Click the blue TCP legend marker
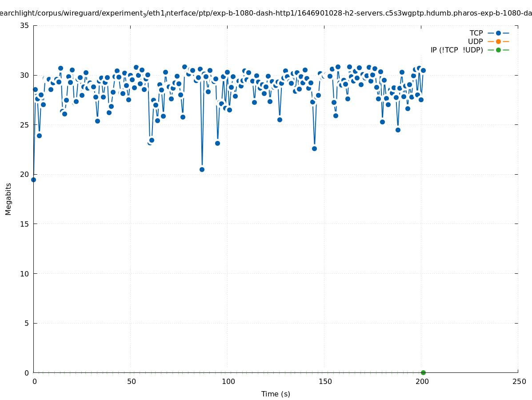The width and height of the screenshot is (532, 400). (498, 33)
